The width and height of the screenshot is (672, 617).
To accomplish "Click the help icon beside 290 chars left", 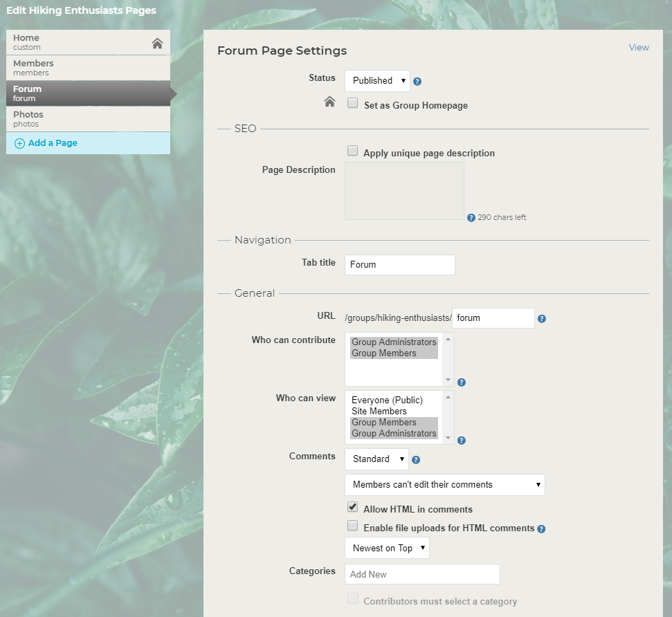I will (471, 218).
